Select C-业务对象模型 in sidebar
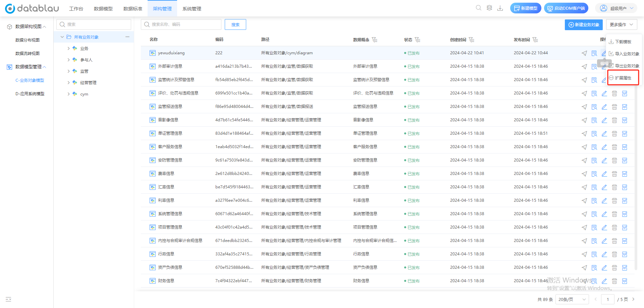Screen dimensions: 644x308 pos(30,80)
